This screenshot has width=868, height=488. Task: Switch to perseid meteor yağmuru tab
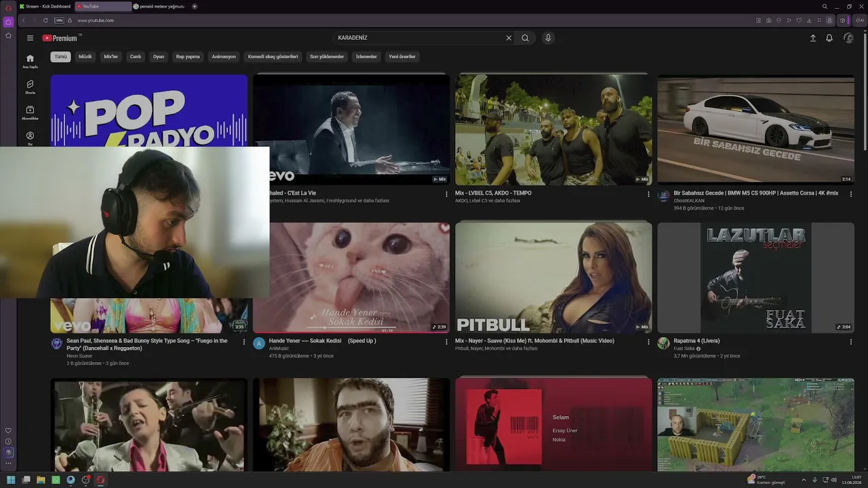(x=160, y=6)
